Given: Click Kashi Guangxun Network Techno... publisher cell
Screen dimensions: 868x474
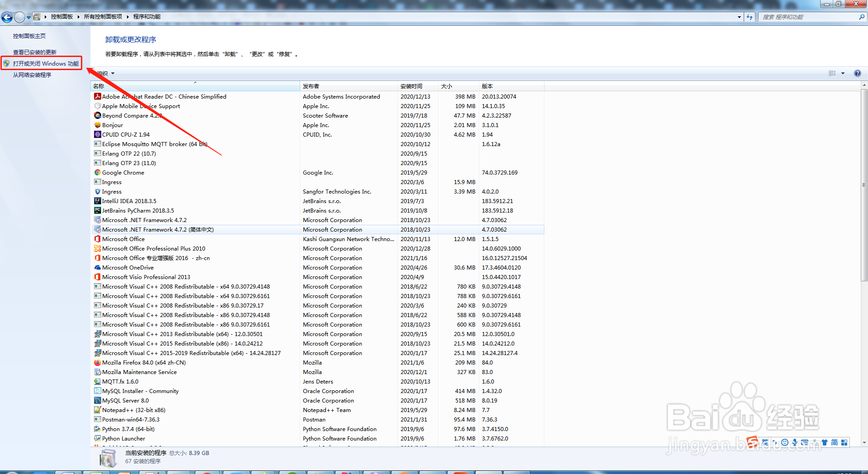Looking at the screenshot, I should coord(349,239).
